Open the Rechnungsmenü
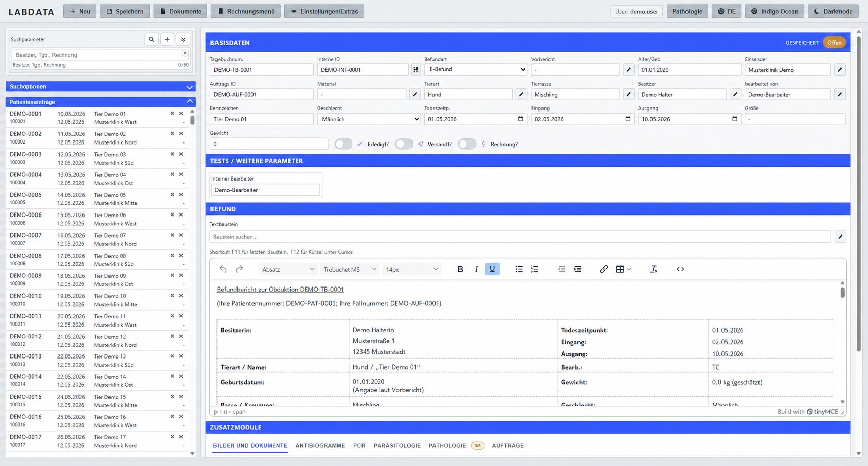Image resolution: width=868 pixels, height=466 pixels. click(246, 11)
